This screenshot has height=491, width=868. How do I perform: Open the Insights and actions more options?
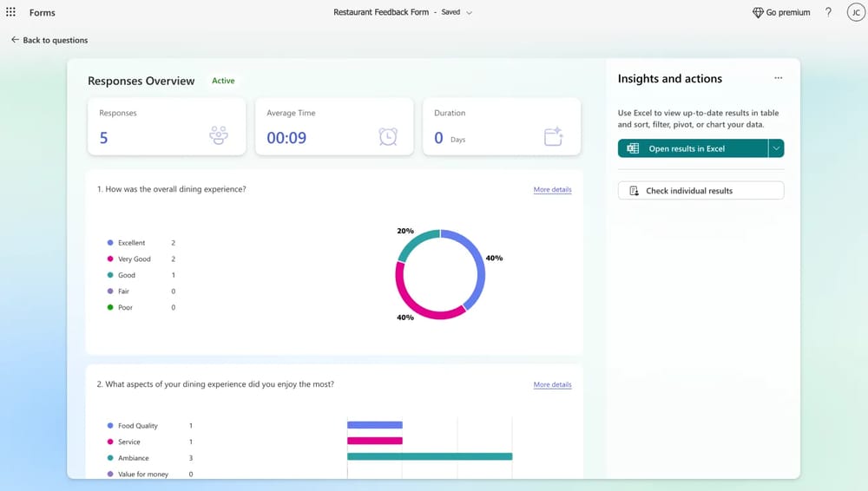click(x=778, y=78)
